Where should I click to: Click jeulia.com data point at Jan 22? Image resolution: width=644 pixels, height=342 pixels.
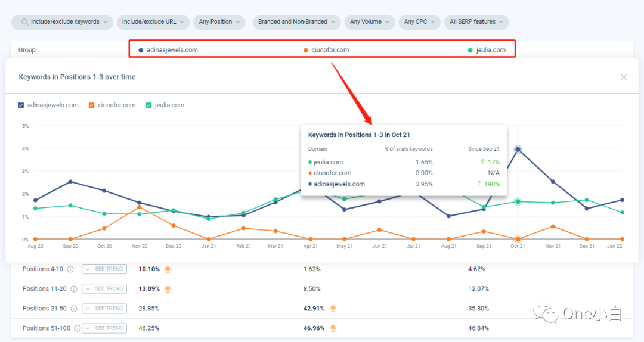point(622,213)
